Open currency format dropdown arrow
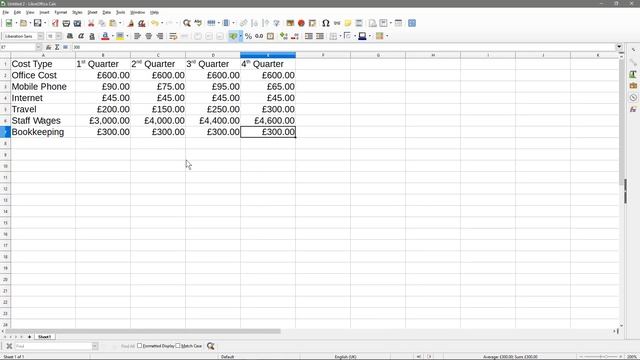The image size is (640, 360). [240, 36]
